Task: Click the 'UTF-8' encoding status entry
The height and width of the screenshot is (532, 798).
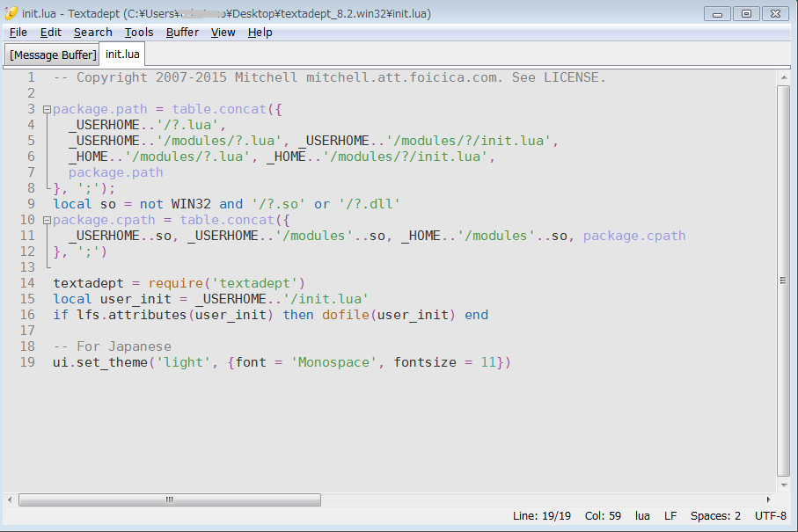Action: pos(771,515)
